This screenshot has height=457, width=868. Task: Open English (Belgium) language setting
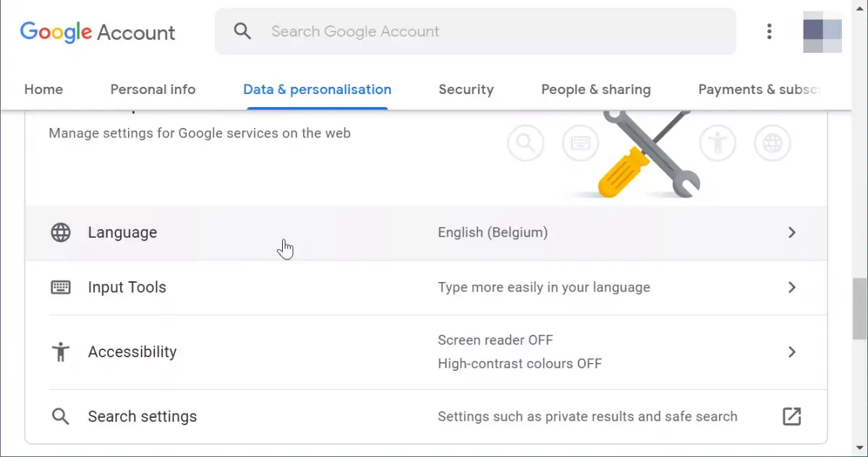click(493, 233)
